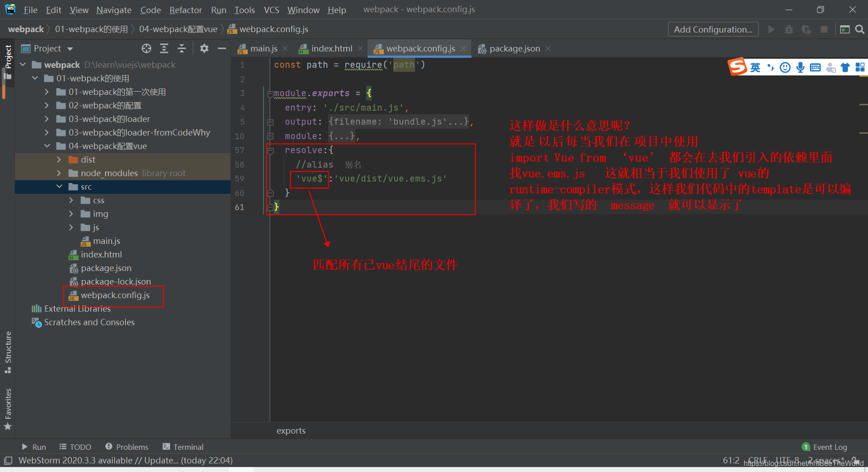Open the Navigate menu
The height and width of the screenshot is (472, 868).
pyautogui.click(x=114, y=9)
